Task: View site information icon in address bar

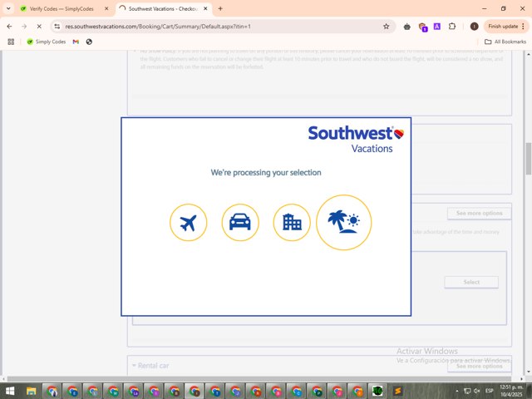Action: pos(57,26)
